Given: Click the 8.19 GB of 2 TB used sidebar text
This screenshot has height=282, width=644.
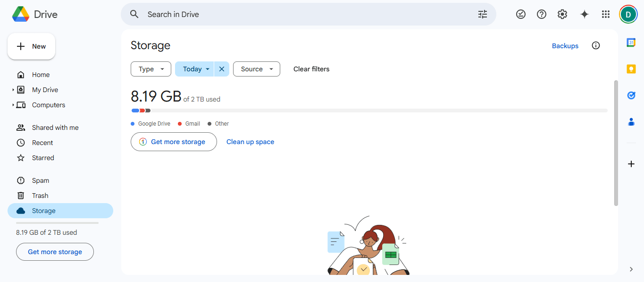Looking at the screenshot, I should tap(46, 232).
